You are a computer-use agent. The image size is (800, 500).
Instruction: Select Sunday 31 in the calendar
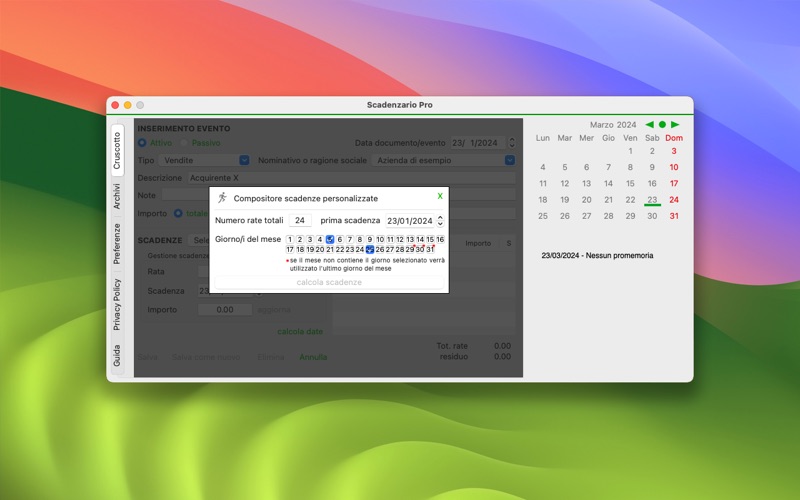point(674,216)
